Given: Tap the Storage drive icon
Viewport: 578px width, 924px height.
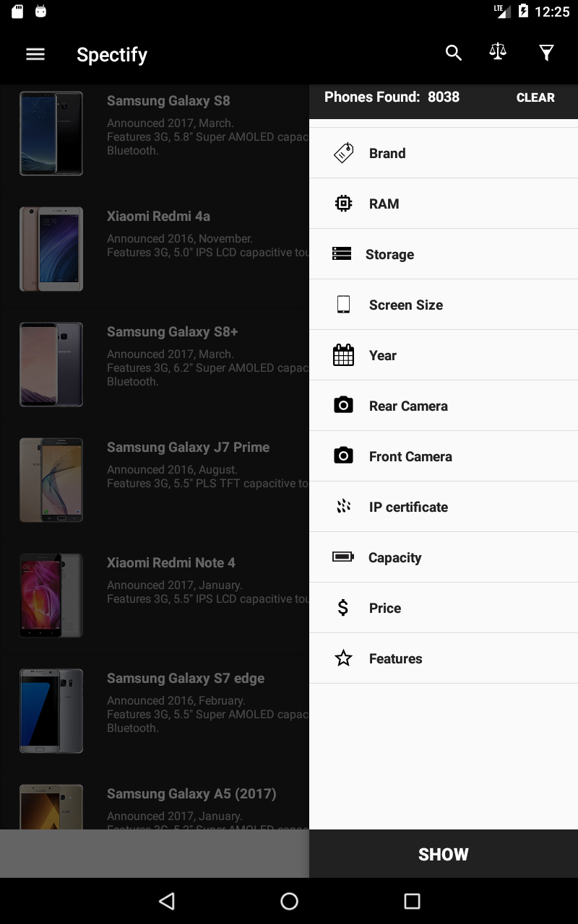Looking at the screenshot, I should tap(342, 254).
